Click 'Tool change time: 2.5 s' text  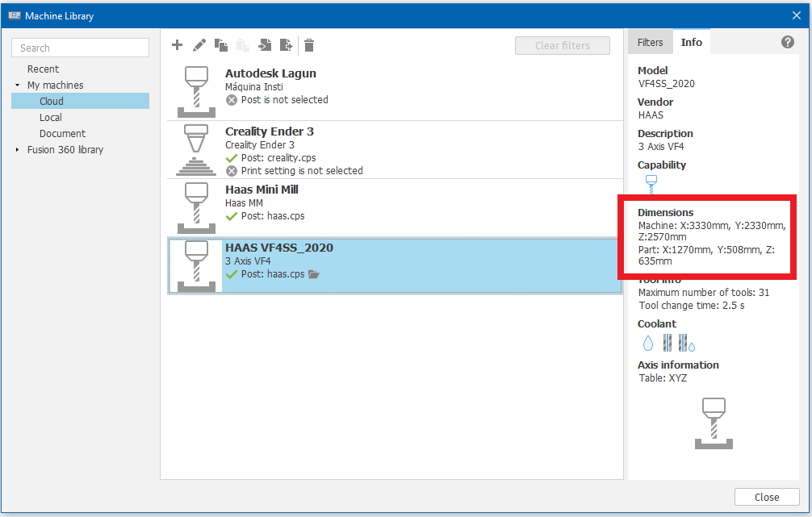[x=692, y=306]
